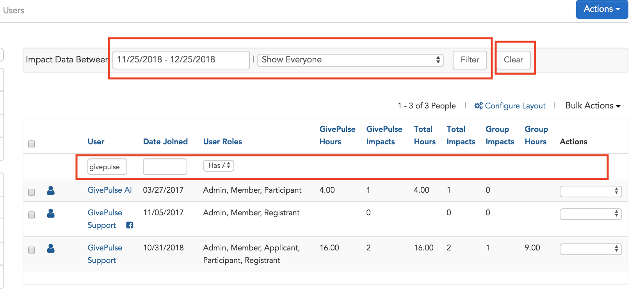
Task: Click the date 03/27/2017
Action: (x=163, y=190)
